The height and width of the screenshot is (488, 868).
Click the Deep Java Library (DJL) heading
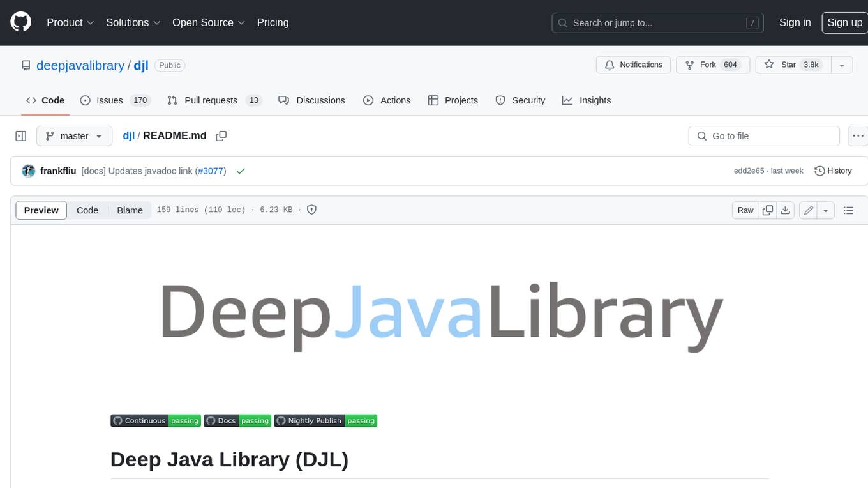[229, 460]
